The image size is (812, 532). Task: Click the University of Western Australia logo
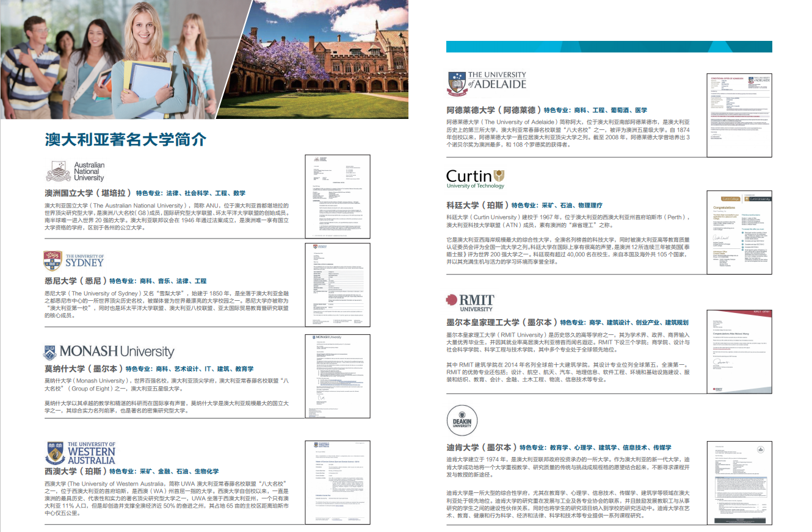point(80,453)
